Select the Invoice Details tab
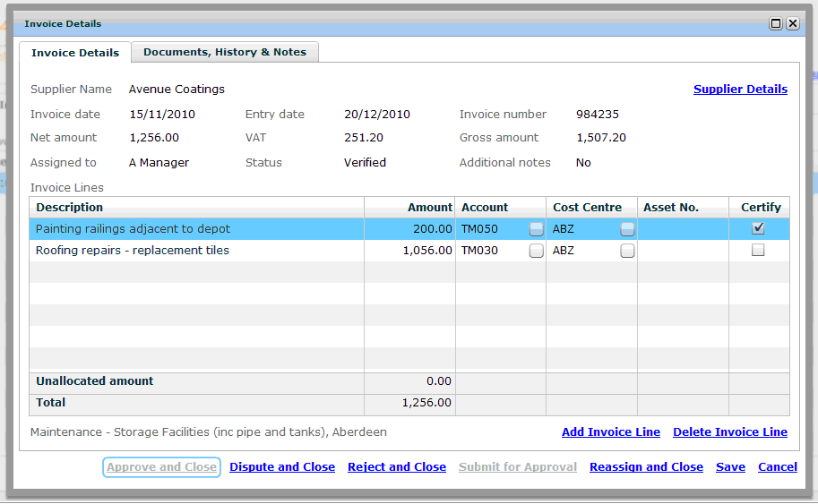The height and width of the screenshot is (504, 818). pyautogui.click(x=75, y=53)
